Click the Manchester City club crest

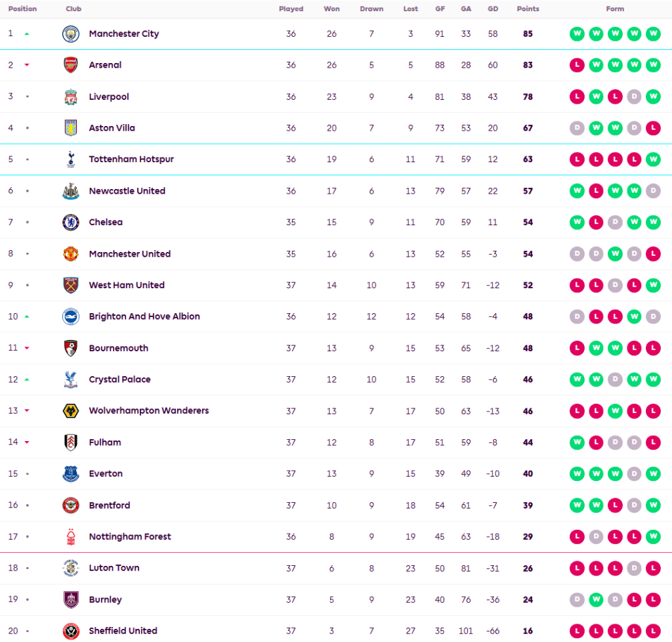(x=70, y=34)
